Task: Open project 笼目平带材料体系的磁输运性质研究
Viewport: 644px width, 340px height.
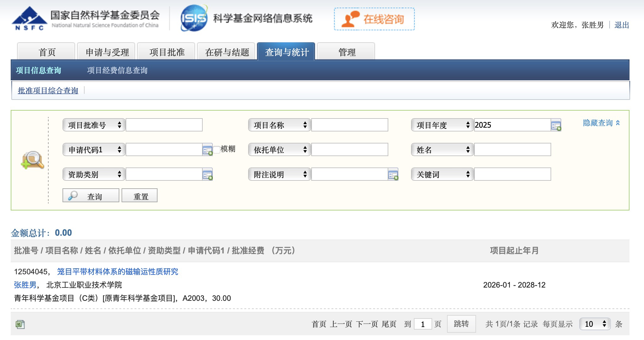Action: 118,272
